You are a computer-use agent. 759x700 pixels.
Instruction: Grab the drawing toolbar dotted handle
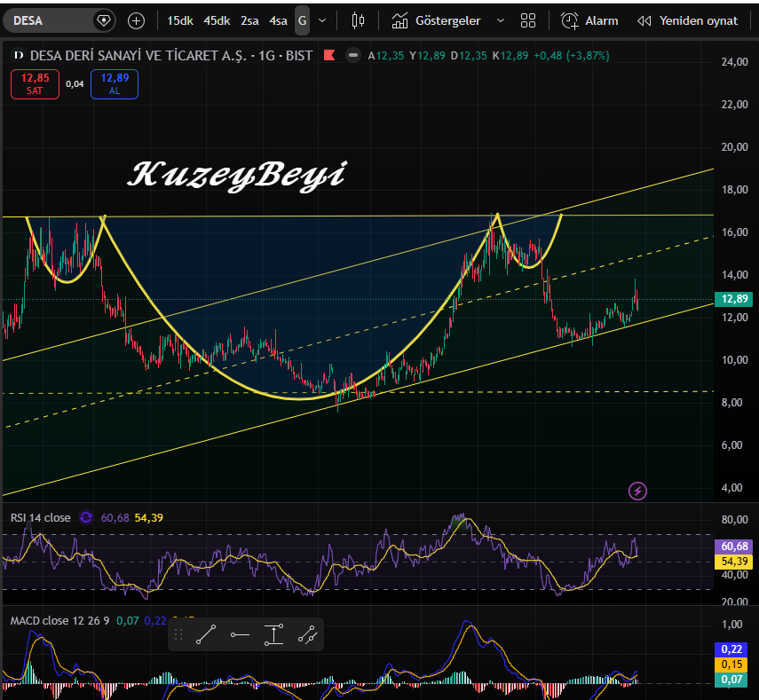[x=178, y=634]
